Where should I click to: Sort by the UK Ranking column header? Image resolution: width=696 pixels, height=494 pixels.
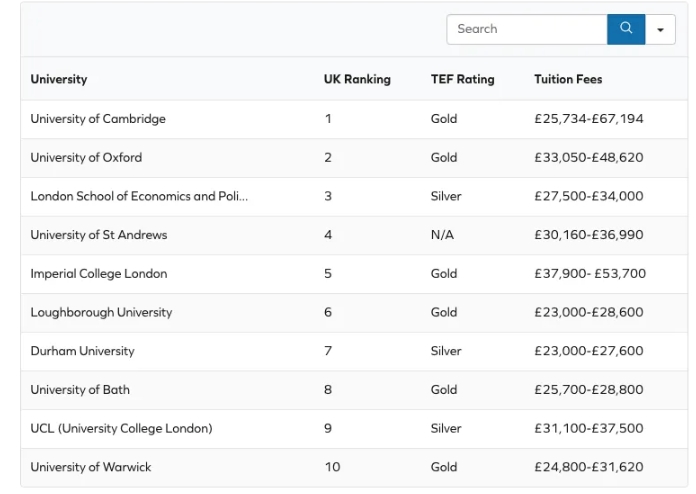point(357,79)
